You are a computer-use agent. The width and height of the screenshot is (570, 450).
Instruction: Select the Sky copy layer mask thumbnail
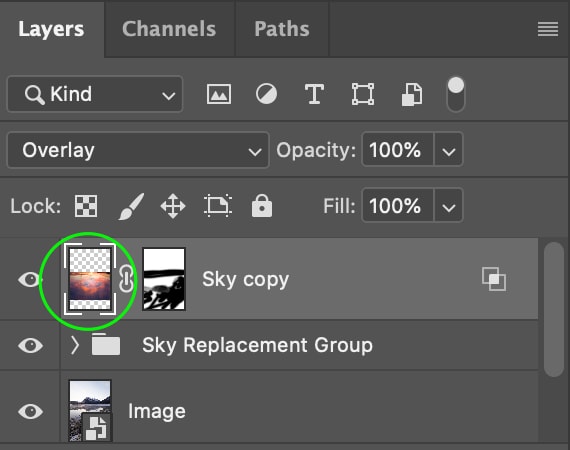pyautogui.click(x=164, y=279)
